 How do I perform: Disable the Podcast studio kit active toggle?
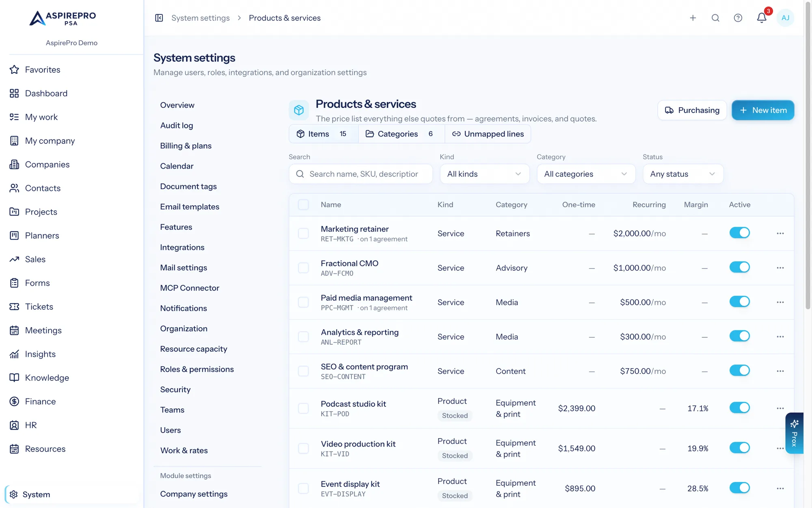point(739,408)
